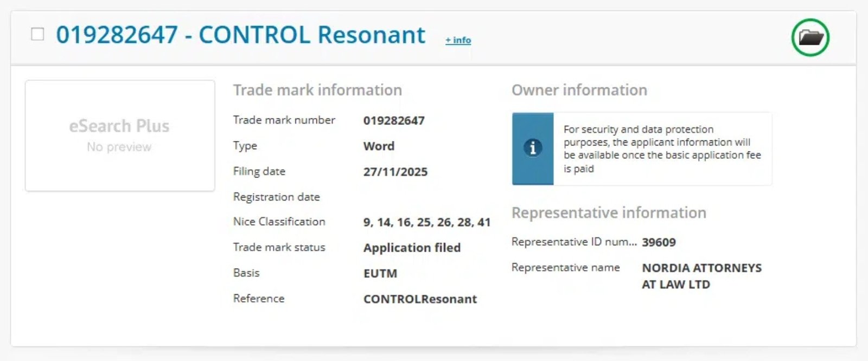Click the Representative information heading

tap(608, 212)
